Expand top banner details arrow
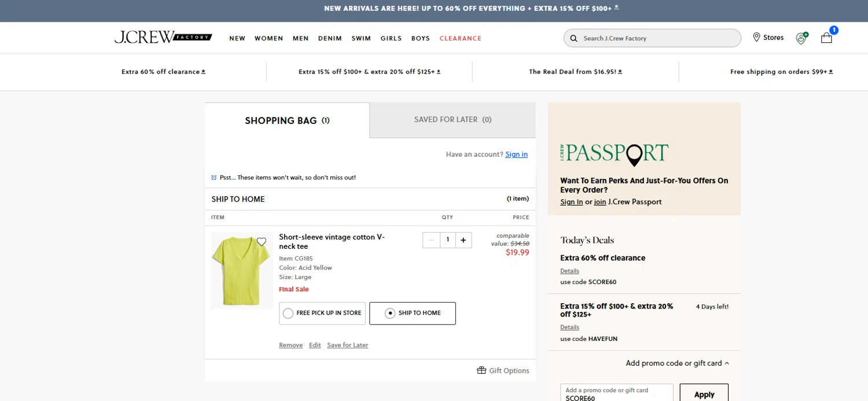Image resolution: width=868 pixels, height=401 pixels. pyautogui.click(x=616, y=8)
